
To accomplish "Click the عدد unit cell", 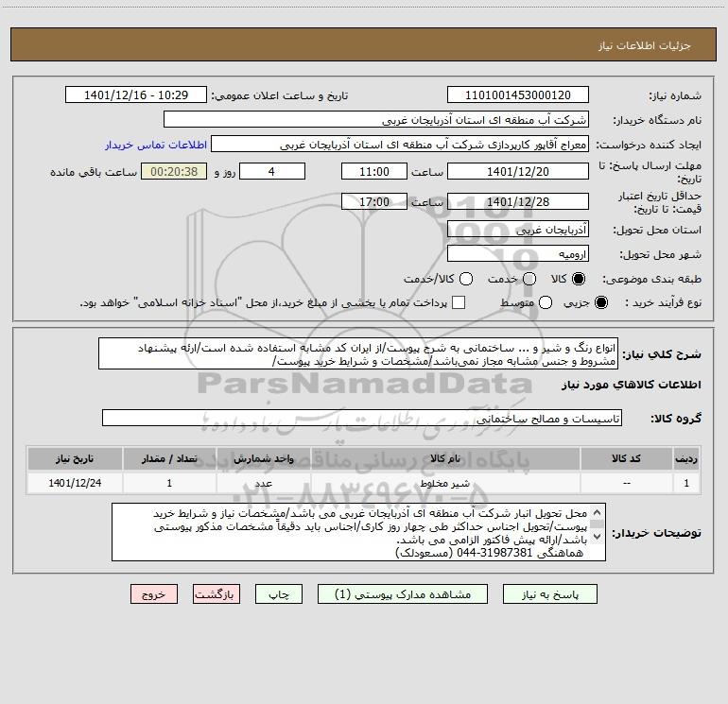I will coord(263,483).
